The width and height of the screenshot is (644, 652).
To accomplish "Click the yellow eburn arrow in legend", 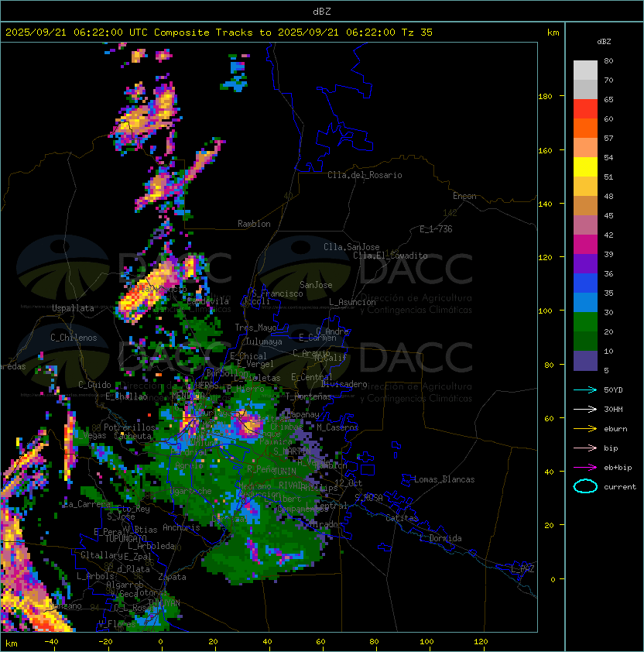I will (x=585, y=429).
